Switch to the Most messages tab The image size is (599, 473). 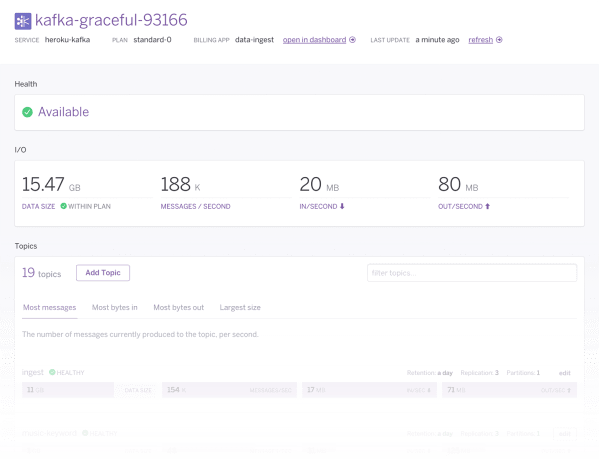[x=50, y=308]
